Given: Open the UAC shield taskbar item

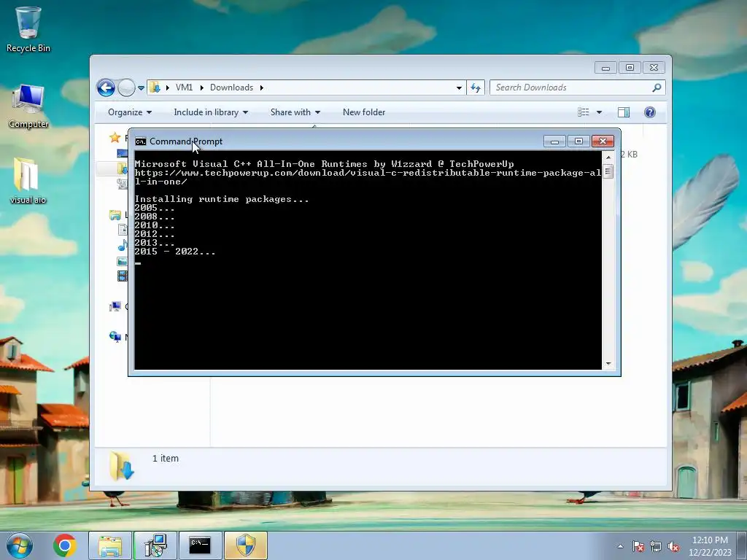Looking at the screenshot, I should click(x=246, y=545).
